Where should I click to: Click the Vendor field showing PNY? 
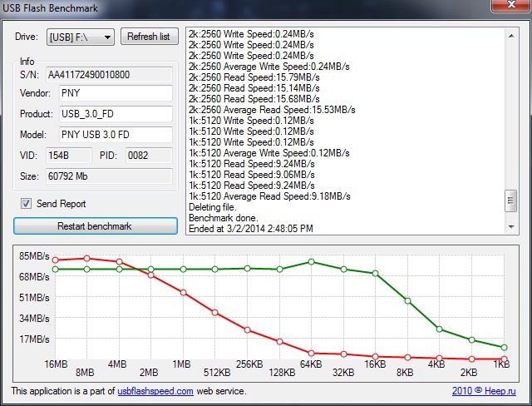[x=116, y=93]
